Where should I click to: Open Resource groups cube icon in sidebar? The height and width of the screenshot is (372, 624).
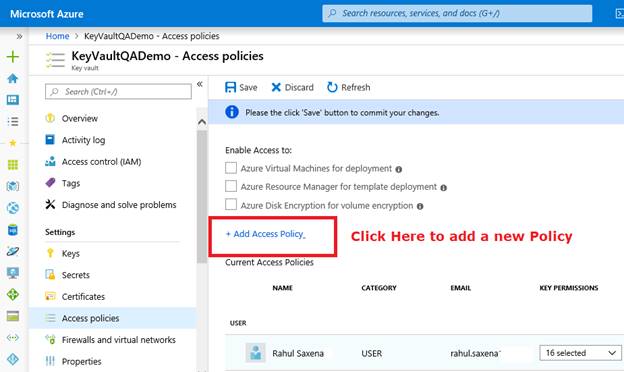pos(13,186)
